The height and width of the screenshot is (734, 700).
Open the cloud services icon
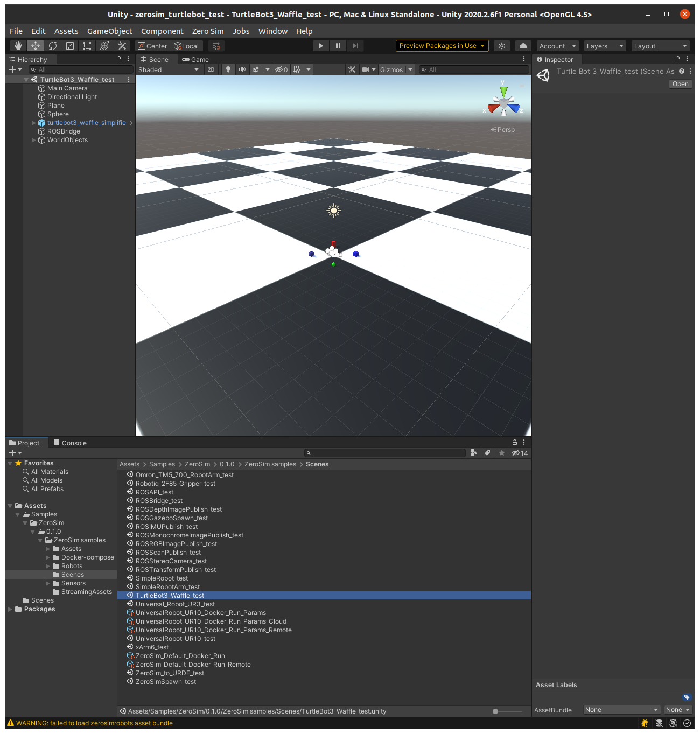[x=523, y=46]
